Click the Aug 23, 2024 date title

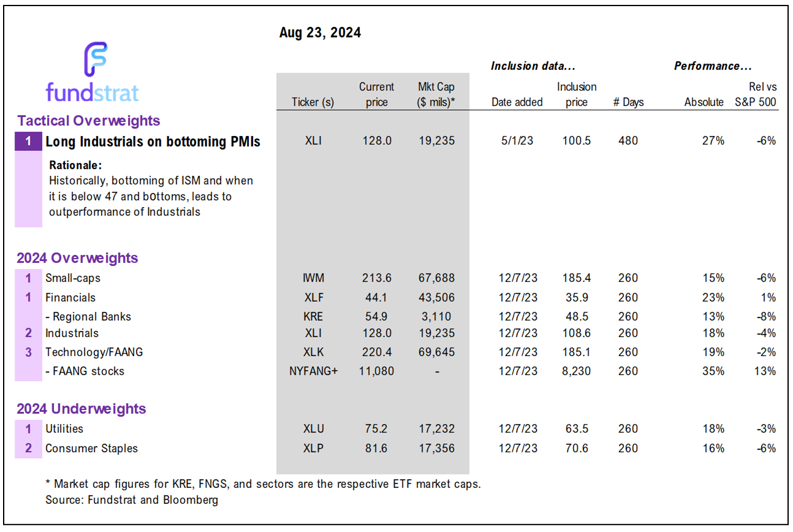[320, 33]
